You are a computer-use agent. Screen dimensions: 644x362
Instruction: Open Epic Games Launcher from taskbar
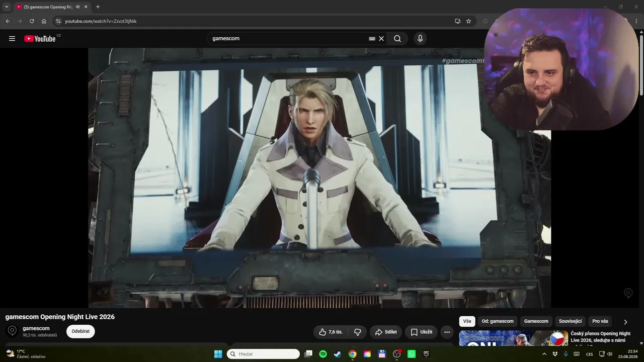(426, 354)
